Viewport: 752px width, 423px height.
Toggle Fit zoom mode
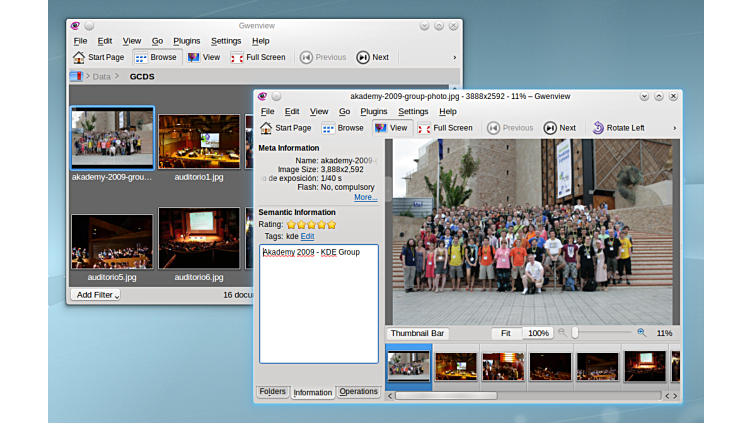pyautogui.click(x=506, y=333)
